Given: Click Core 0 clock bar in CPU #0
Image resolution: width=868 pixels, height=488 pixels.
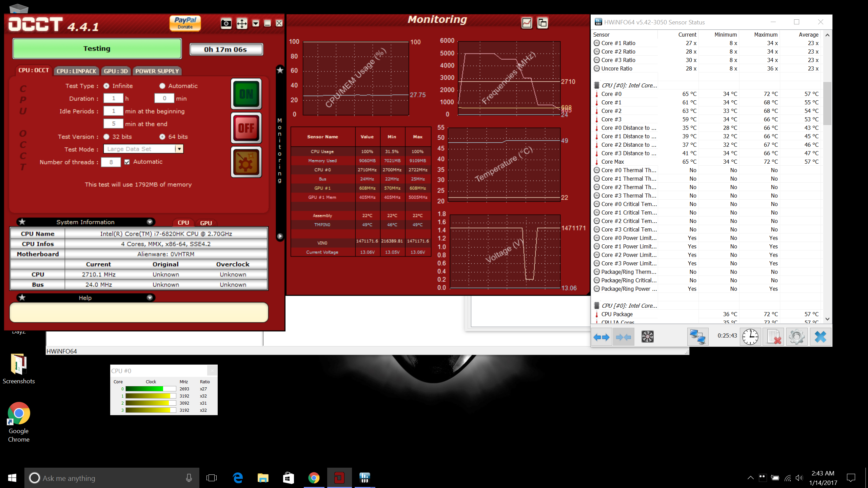Looking at the screenshot, I should tap(151, 389).
